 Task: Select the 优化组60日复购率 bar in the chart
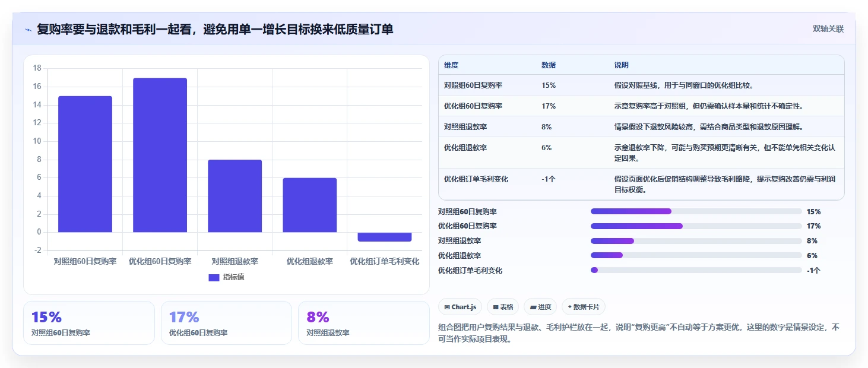[160, 155]
